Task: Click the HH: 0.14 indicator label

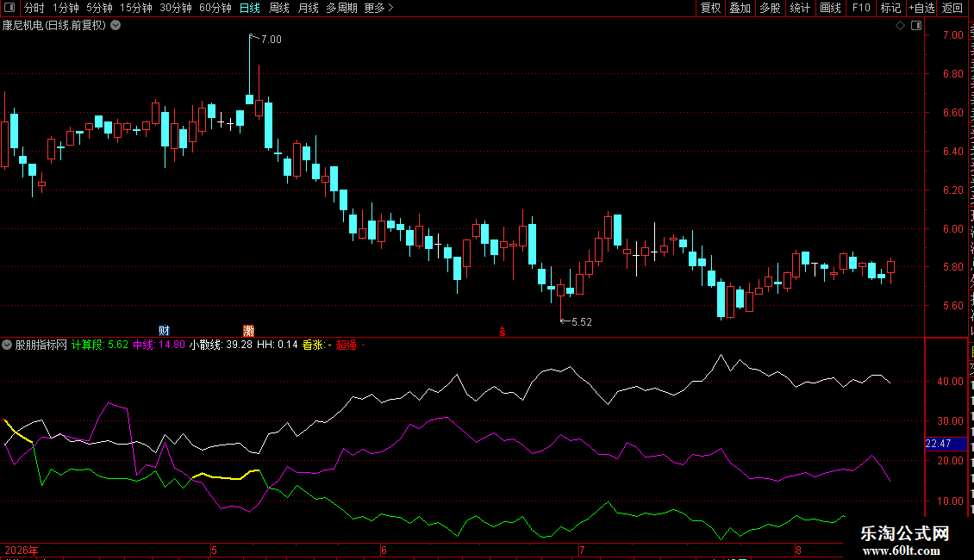Action: pyautogui.click(x=277, y=345)
